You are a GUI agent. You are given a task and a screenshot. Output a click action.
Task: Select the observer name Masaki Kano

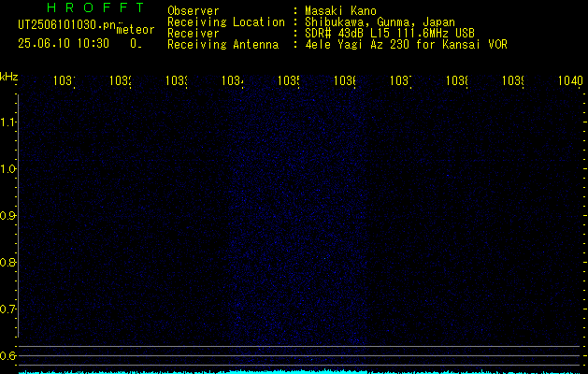[x=340, y=10]
